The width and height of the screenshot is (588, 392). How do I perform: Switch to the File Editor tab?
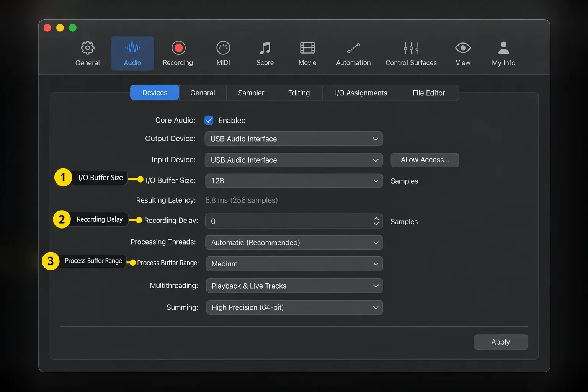pos(429,93)
